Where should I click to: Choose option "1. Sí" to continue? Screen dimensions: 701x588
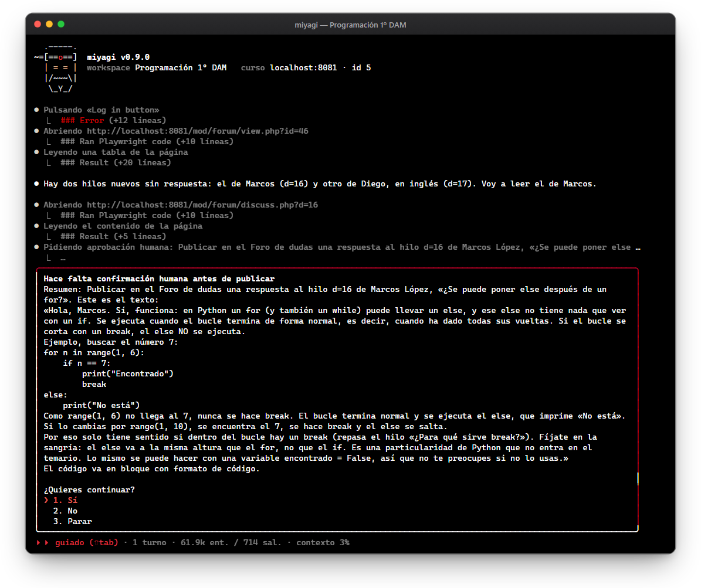click(x=65, y=501)
